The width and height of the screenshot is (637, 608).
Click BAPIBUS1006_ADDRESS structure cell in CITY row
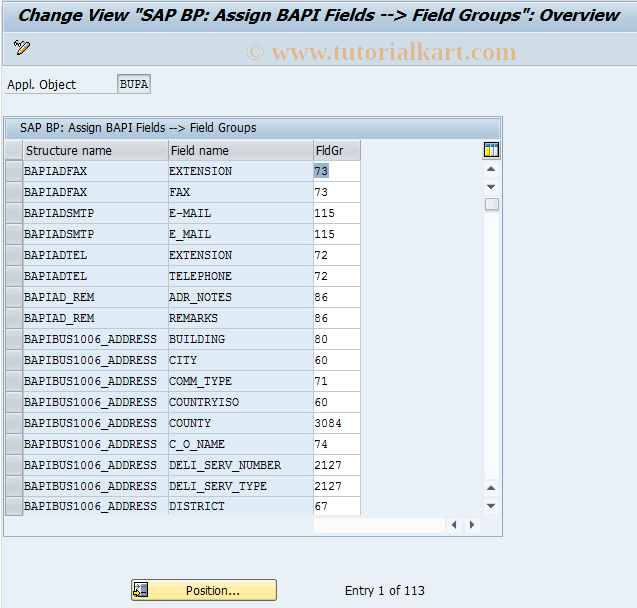tap(95, 360)
